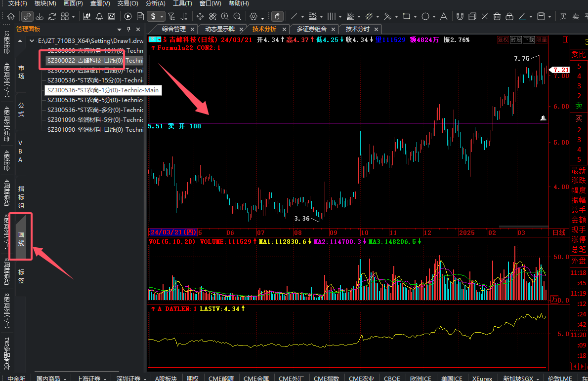Viewport: 588px width, 381px height.
Task: Switch to the 动态显示牌 tab
Action: (220, 29)
